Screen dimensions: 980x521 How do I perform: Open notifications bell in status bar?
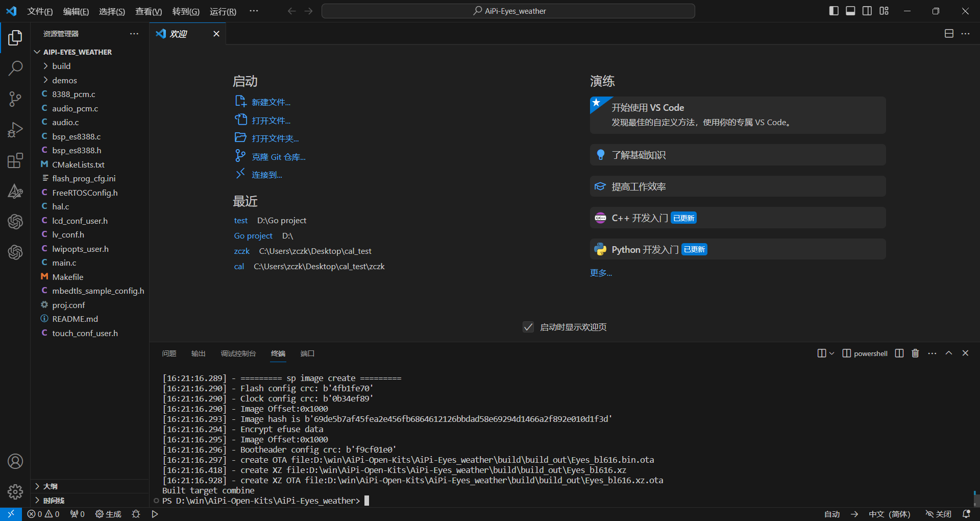[966, 514]
